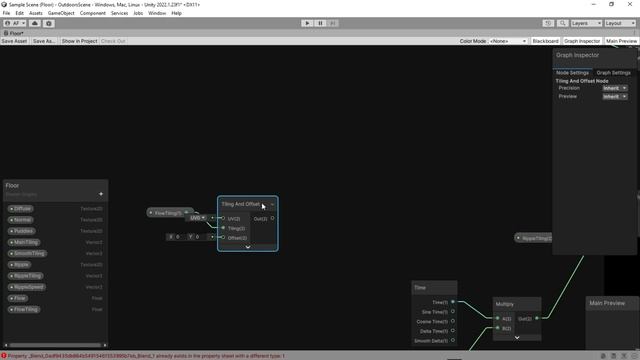The image size is (640, 360).
Task: Select the MainTiling property pill
Action: 24,242
